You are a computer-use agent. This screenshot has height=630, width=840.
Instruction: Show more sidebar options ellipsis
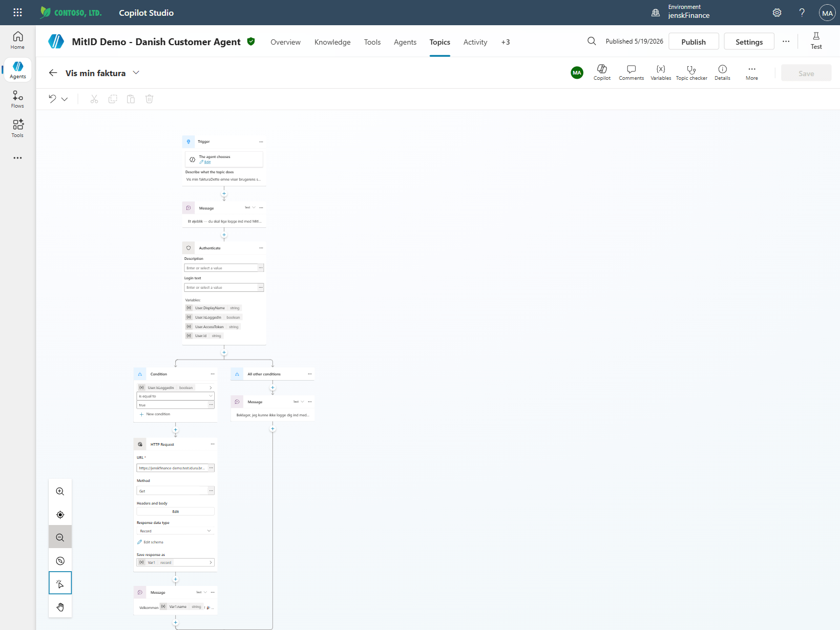[x=18, y=158]
